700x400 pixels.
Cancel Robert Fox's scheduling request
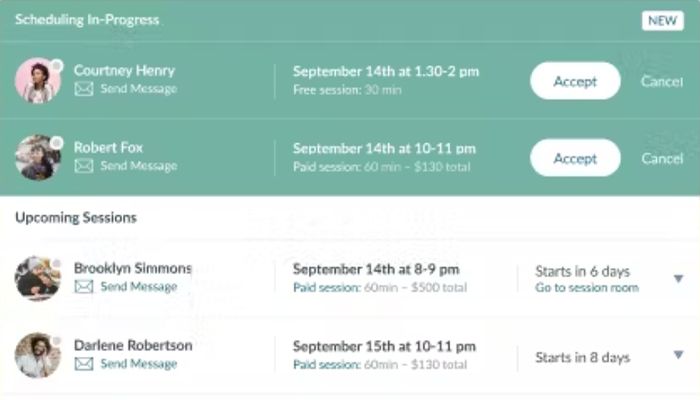coord(662,158)
